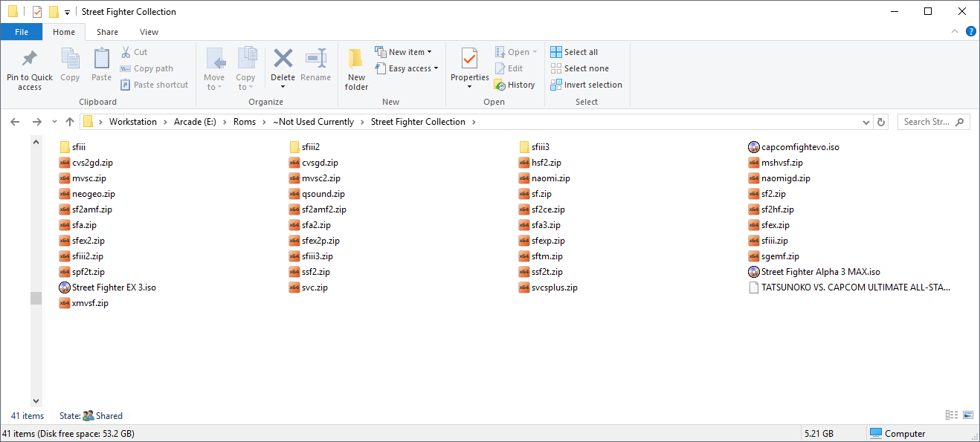Screen dimensions: 980x442
Task: Select the naomi.zip file
Action: 545,178
